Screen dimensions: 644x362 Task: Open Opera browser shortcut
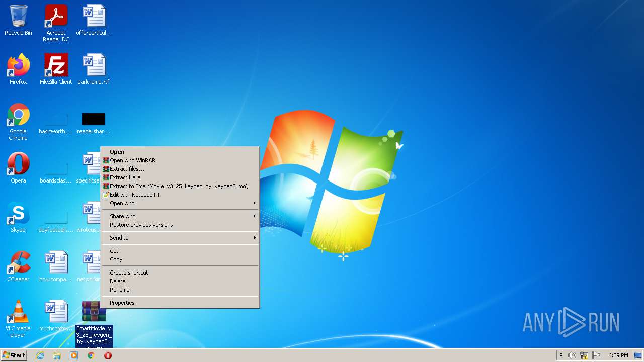(x=18, y=168)
